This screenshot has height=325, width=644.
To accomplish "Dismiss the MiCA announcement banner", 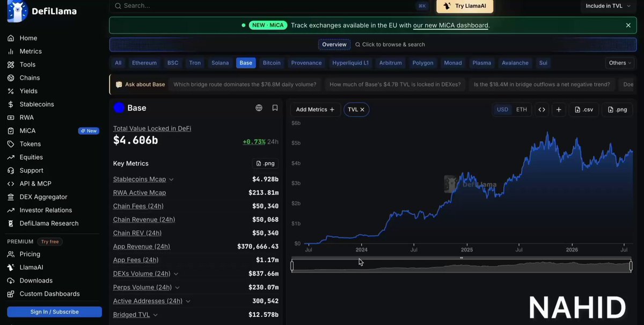I will [x=628, y=25].
